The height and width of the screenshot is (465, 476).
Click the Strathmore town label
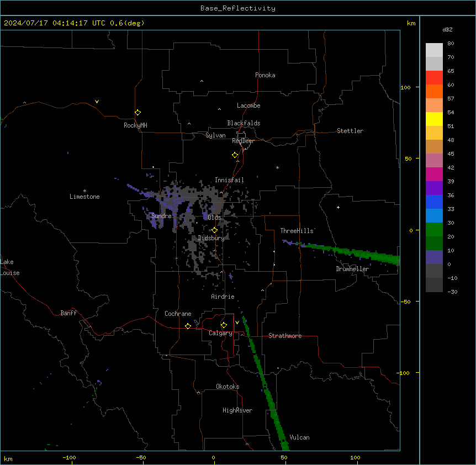click(x=285, y=336)
